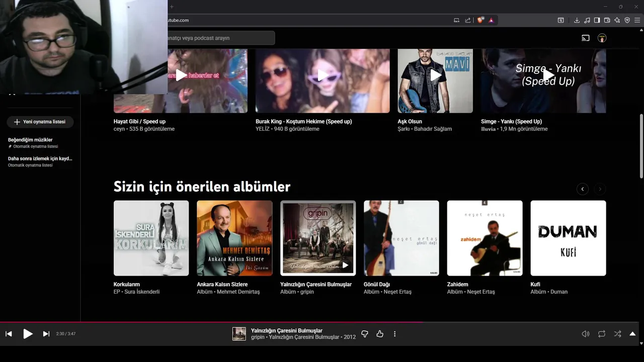Viewport: 644px width, 362px height.
Task: Click the share page icon in address bar
Action: tap(468, 20)
